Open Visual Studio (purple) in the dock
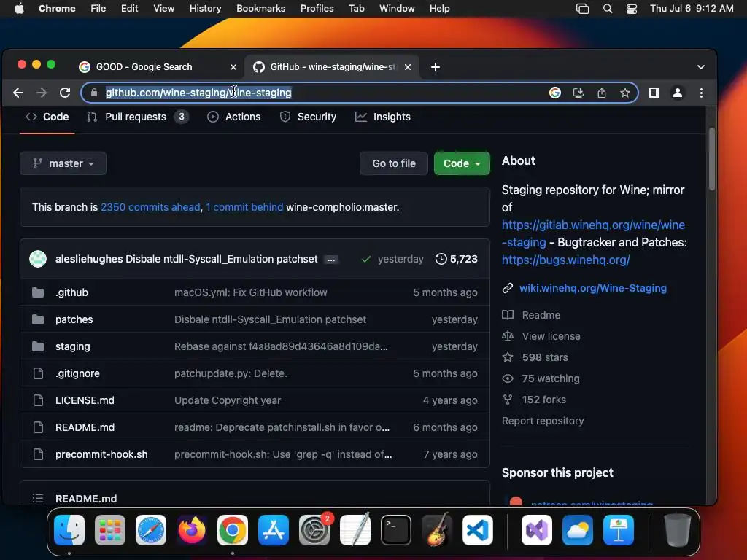 click(x=537, y=530)
